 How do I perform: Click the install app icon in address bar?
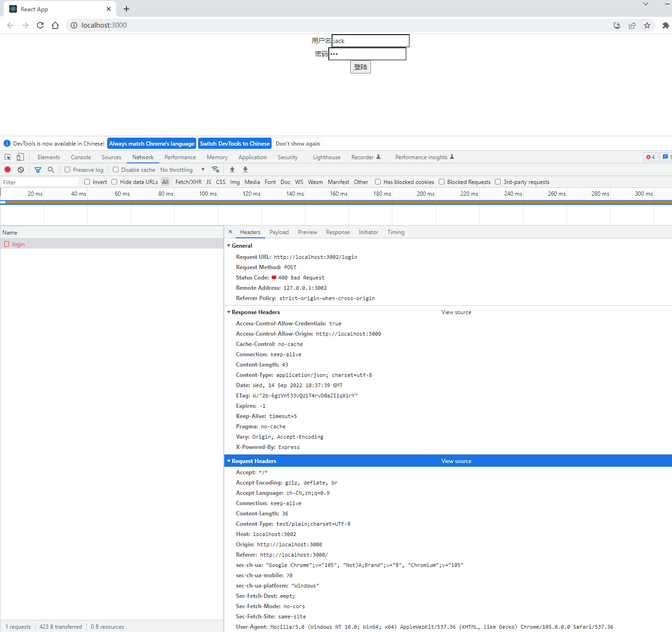point(617,25)
